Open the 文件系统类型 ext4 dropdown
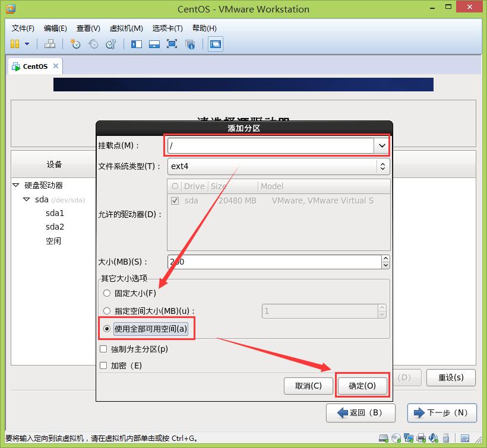 tap(382, 167)
